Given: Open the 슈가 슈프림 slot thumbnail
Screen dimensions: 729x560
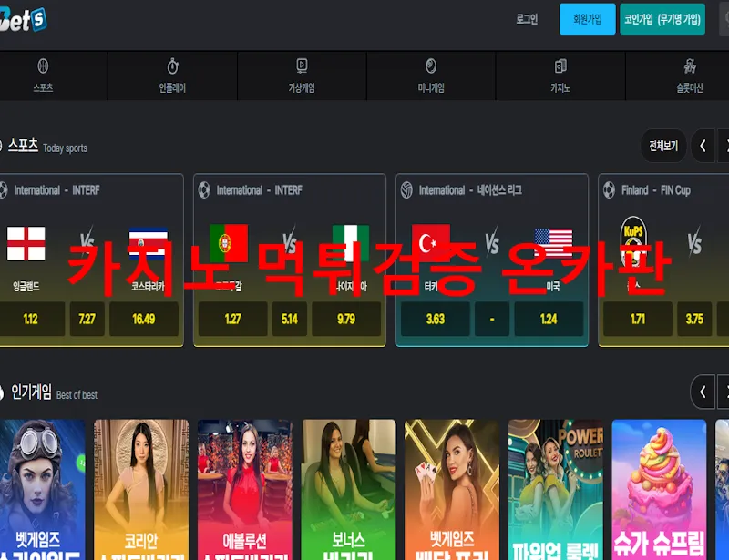Looking at the screenshot, I should [x=659, y=490].
